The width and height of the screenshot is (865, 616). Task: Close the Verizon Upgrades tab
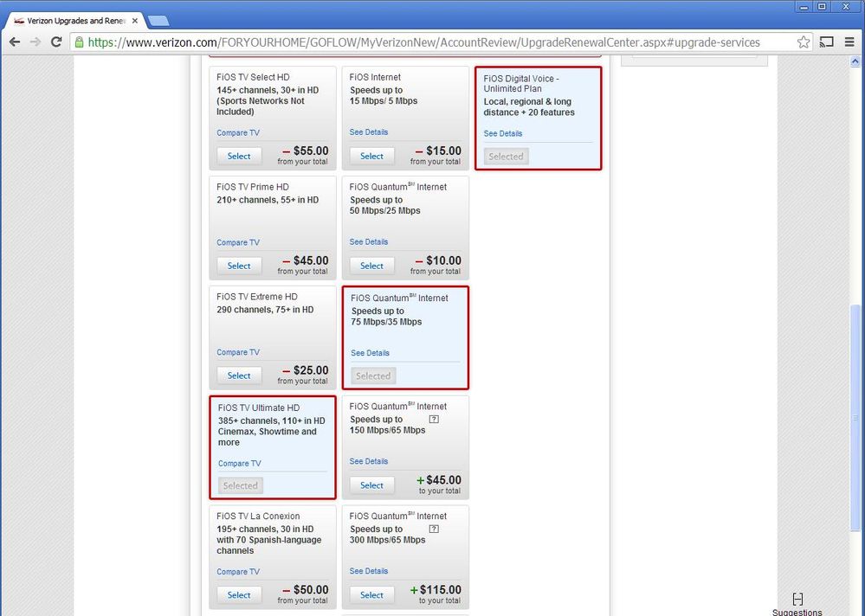pyautogui.click(x=134, y=21)
